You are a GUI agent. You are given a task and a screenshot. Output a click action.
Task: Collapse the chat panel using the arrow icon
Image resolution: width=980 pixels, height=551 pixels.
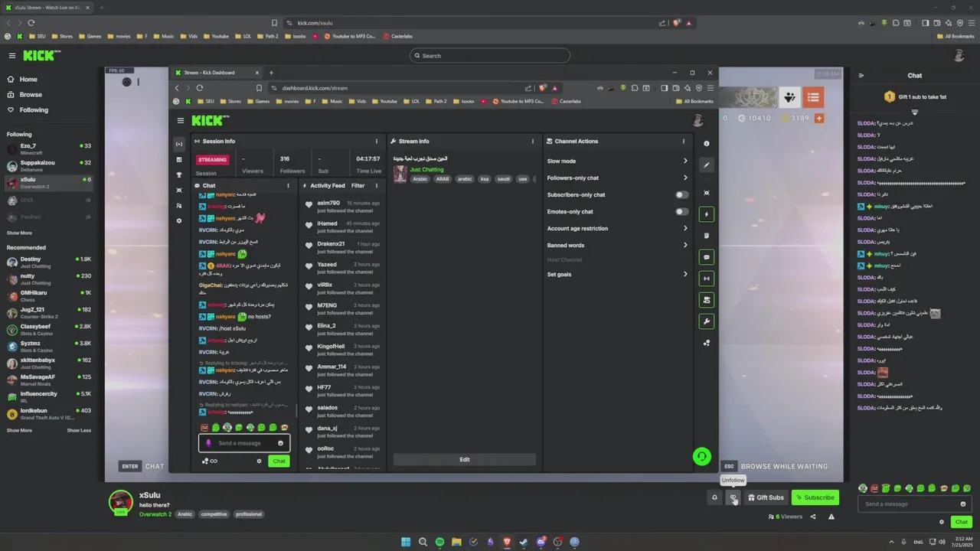click(x=861, y=75)
